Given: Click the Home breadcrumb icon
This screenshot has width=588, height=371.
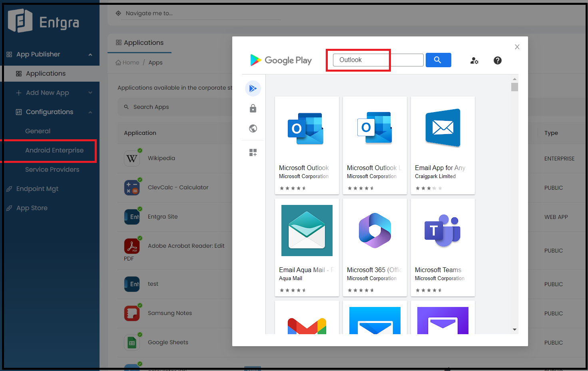Looking at the screenshot, I should click(118, 62).
